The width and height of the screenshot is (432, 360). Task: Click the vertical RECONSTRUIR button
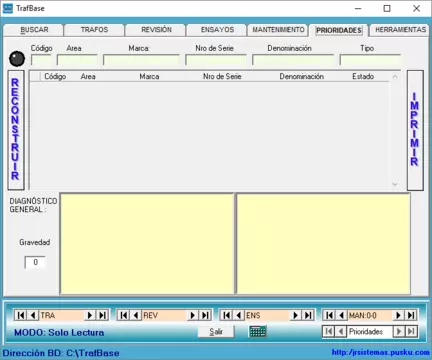click(16, 130)
